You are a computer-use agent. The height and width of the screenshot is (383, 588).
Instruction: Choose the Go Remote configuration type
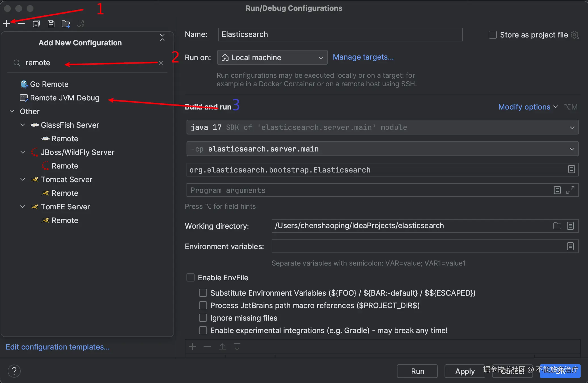49,84
